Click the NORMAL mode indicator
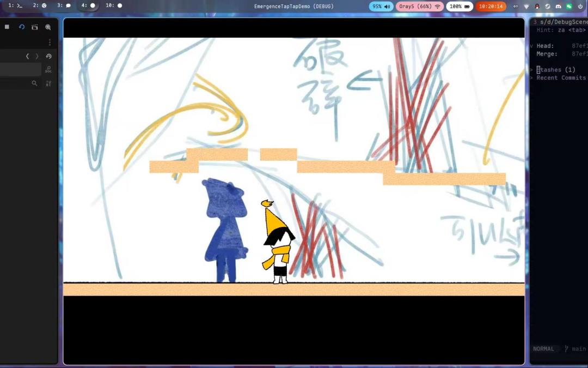The width and height of the screenshot is (588, 368). (543, 349)
